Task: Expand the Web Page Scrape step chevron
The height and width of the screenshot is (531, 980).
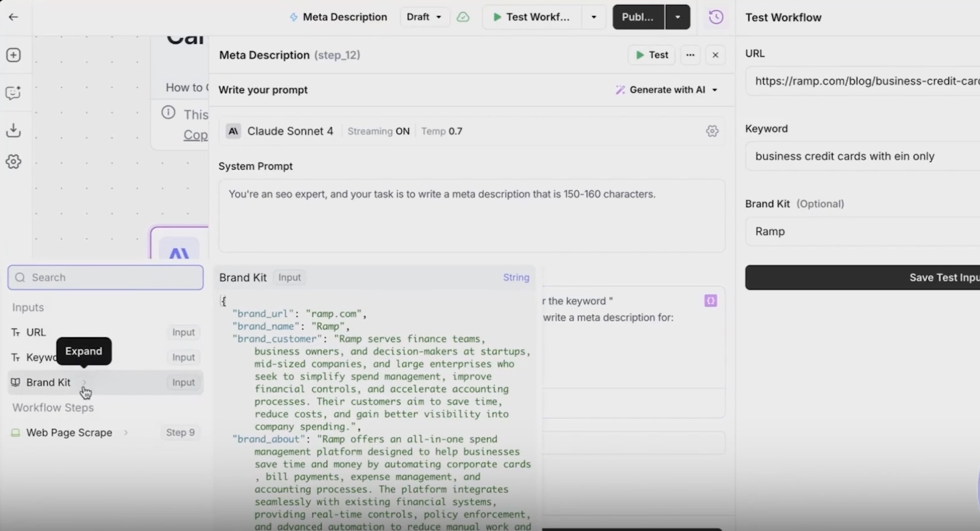Action: point(126,432)
